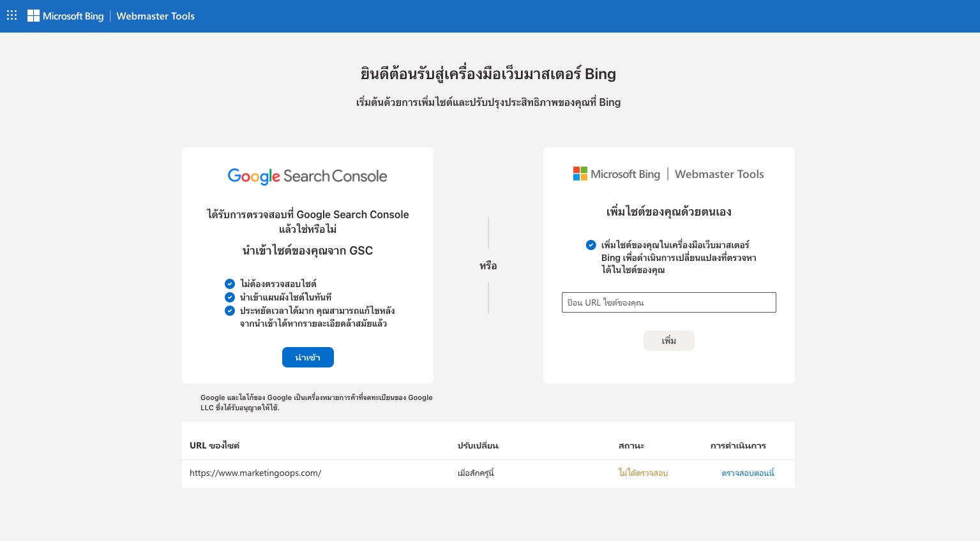Click check icon beside ประหยัดเวลาได้มาก
This screenshot has height=541, width=980.
click(230, 311)
